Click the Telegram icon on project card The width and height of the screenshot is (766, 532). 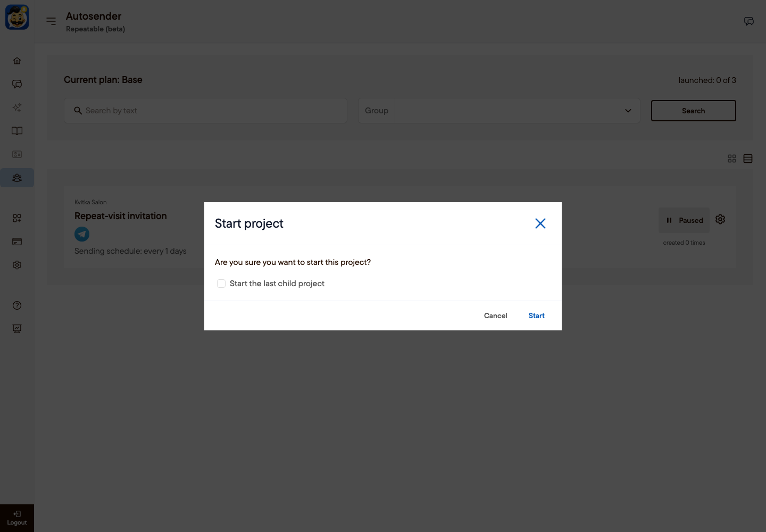tap(82, 234)
